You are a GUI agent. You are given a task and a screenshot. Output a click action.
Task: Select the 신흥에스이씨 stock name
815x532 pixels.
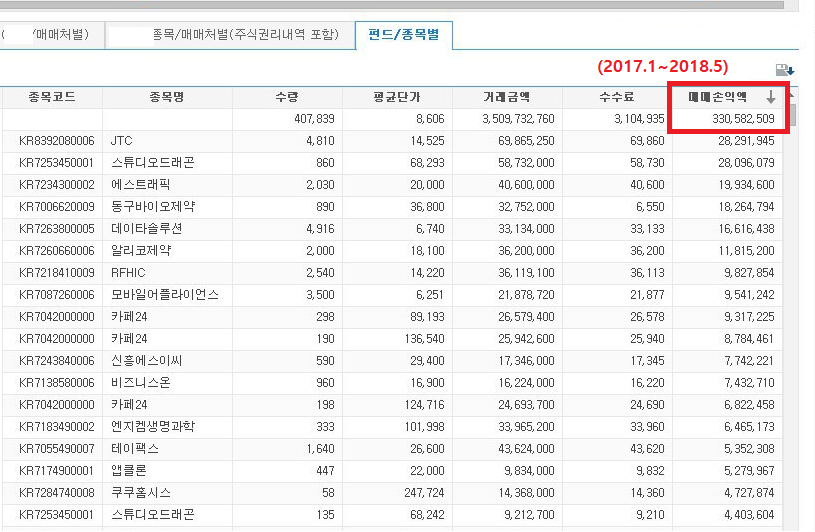tap(147, 361)
